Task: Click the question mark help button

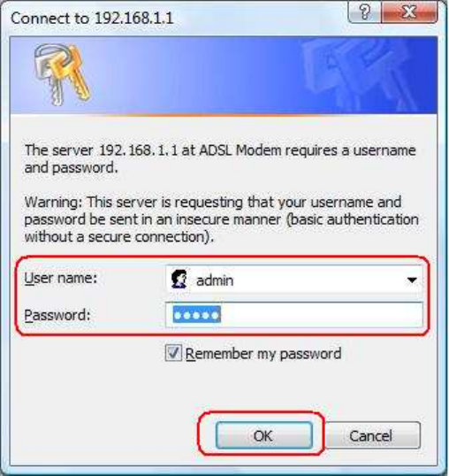Action: (365, 12)
